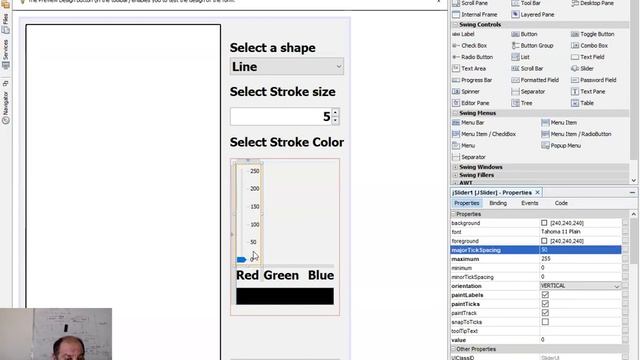Open the Services side tab
640x360 pixels.
5,55
